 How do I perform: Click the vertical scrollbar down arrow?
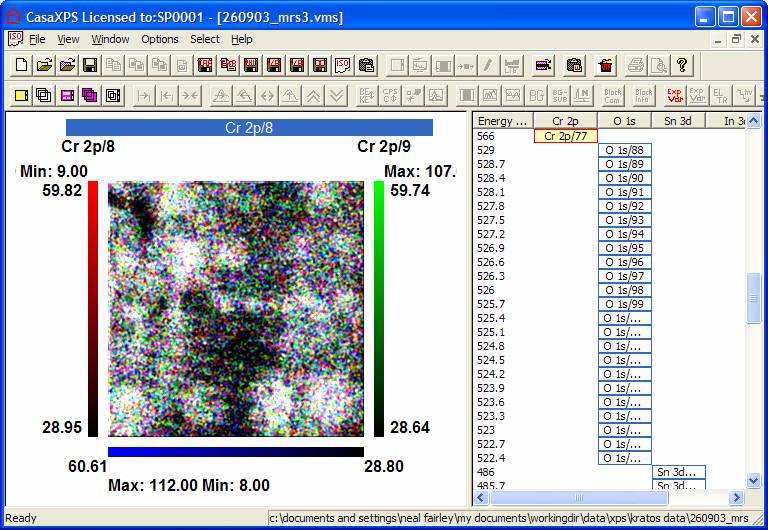[754, 482]
